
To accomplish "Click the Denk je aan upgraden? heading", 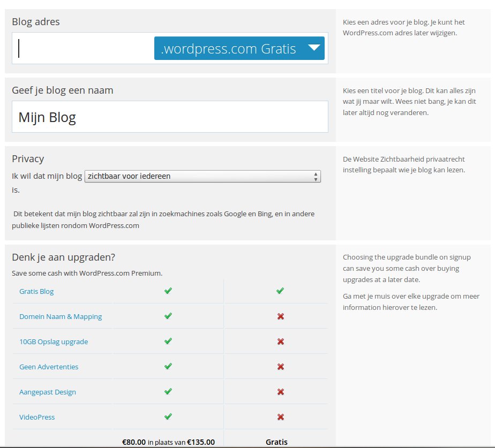I will [x=63, y=257].
